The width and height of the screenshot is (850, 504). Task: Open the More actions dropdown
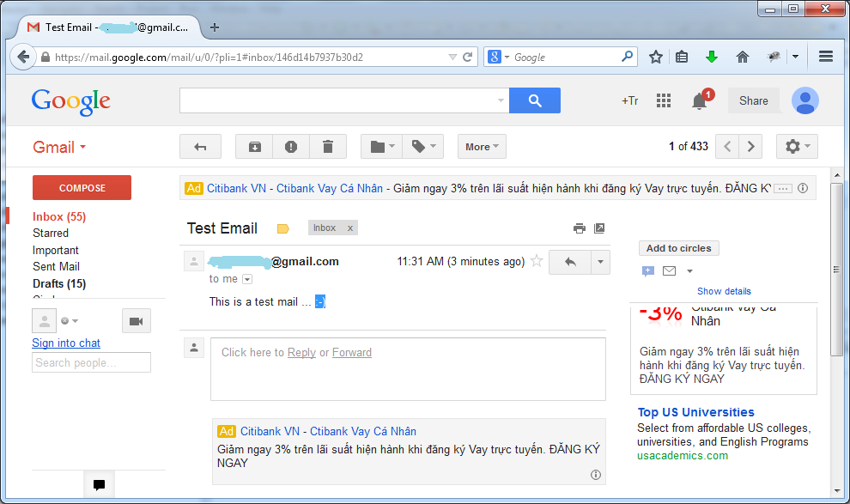pos(482,146)
